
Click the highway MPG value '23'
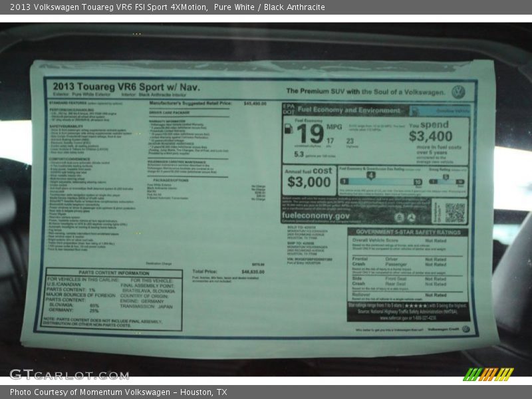coord(350,141)
